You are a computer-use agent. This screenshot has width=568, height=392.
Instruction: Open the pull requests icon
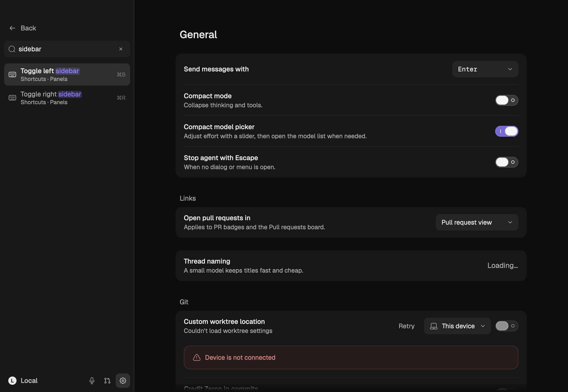[x=107, y=381]
